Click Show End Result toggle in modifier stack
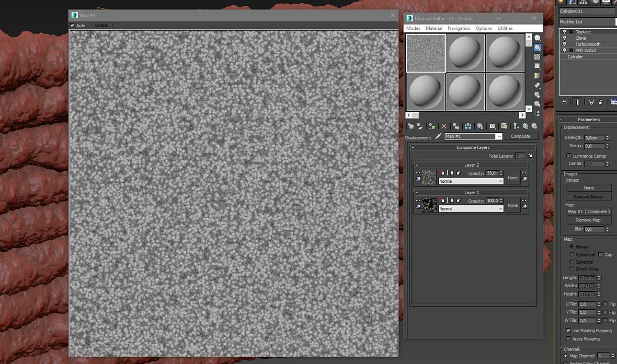 578,102
